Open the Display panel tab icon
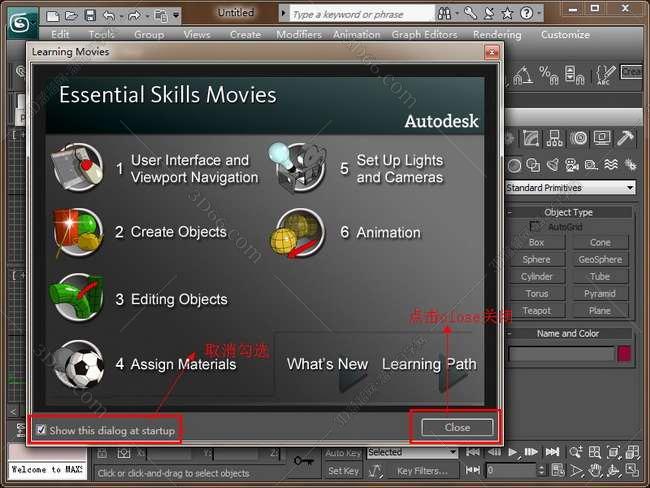 [x=602, y=138]
